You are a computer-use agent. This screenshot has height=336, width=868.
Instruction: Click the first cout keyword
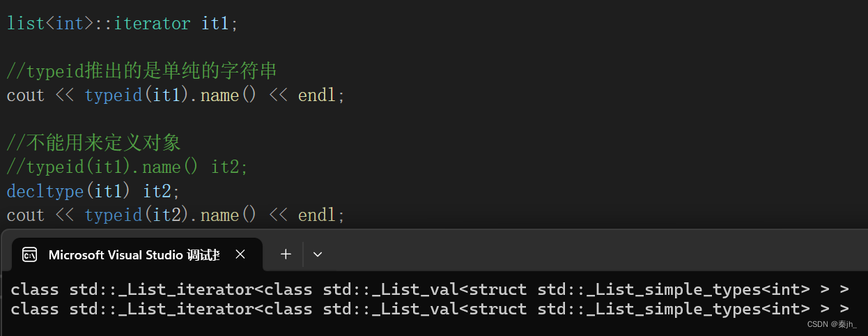(x=26, y=96)
